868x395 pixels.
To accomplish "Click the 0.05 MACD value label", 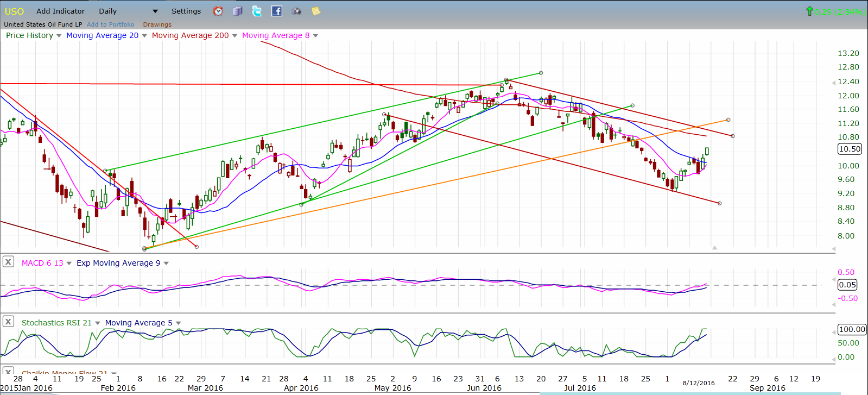I will [x=847, y=285].
